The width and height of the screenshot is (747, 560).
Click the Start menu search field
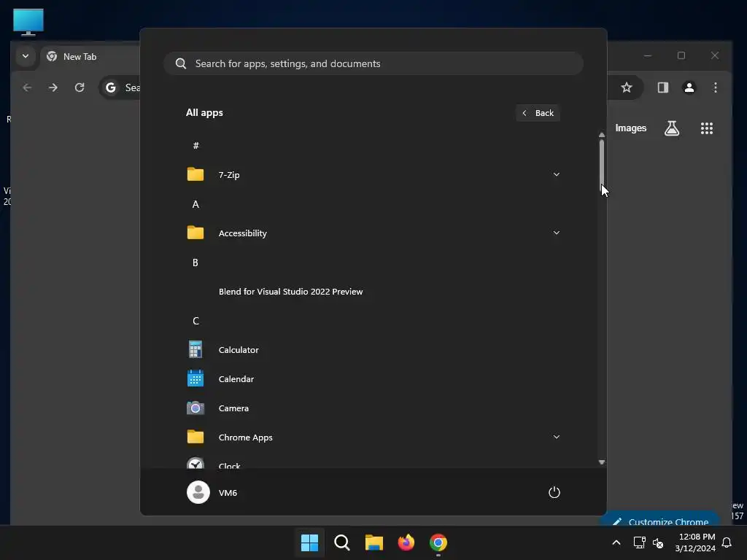[x=373, y=63]
